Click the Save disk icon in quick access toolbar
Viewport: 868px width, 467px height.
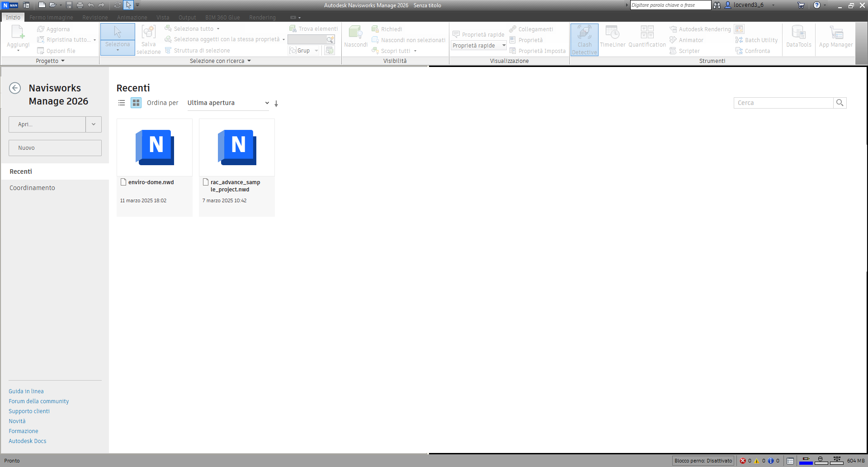point(69,5)
